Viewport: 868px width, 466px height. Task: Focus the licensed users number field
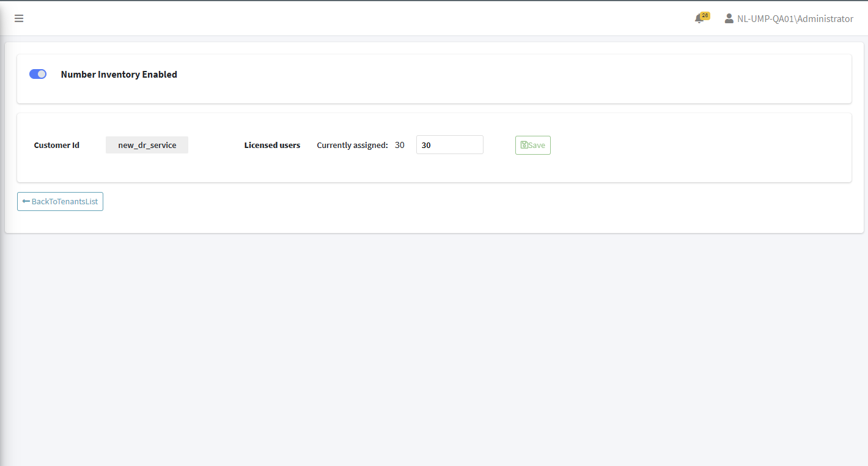(x=450, y=145)
